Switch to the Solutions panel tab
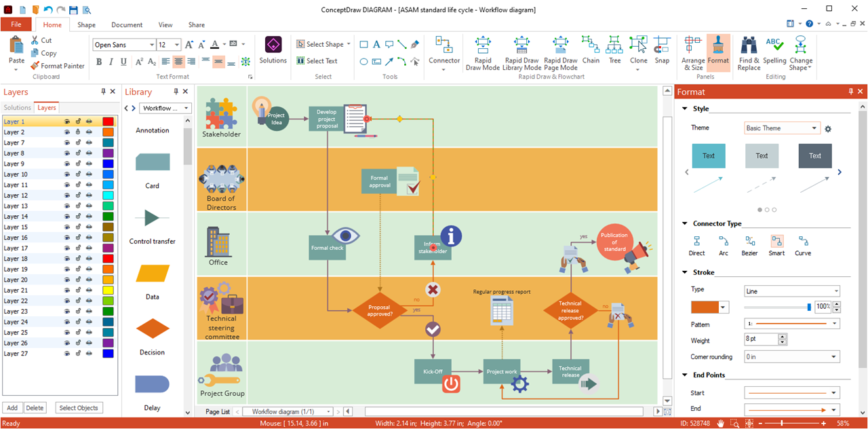Viewport: 868px width, 429px height. pos(18,108)
